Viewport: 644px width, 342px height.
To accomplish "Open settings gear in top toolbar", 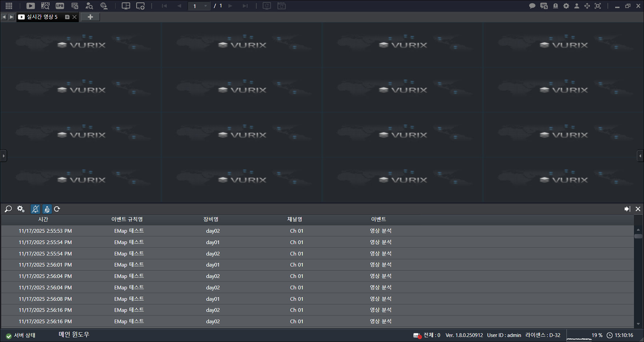I will pos(566,6).
